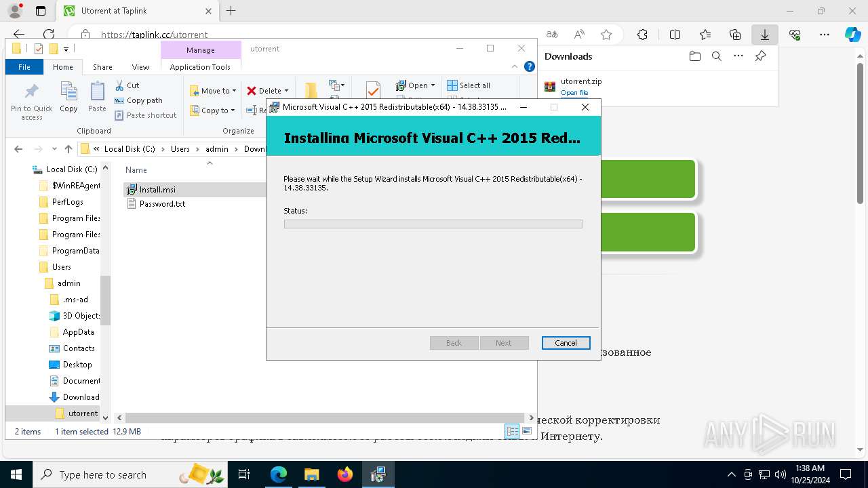
Task: Activate Read aloud in Edge
Action: [x=579, y=35]
